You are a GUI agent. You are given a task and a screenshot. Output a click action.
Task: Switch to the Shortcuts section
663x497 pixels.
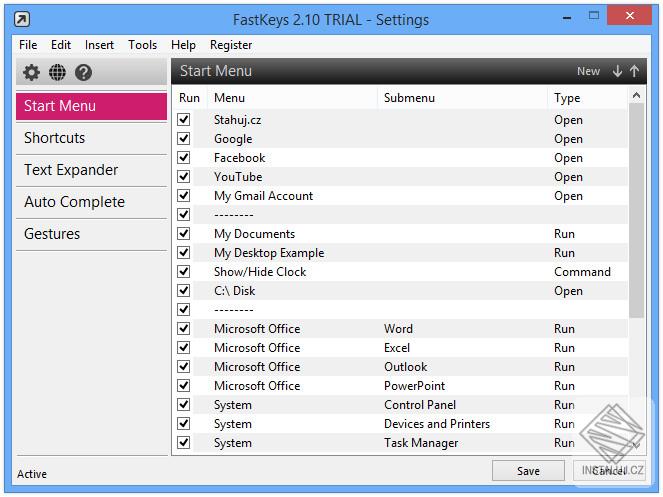[91, 138]
